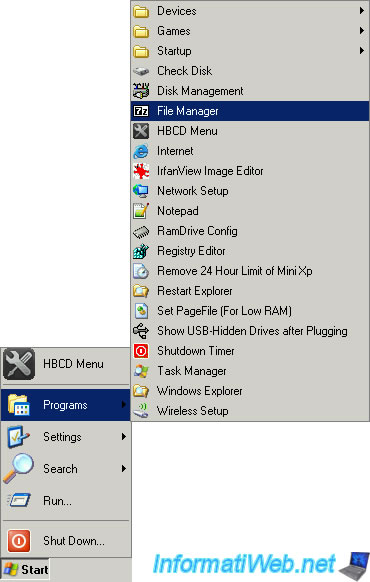Screen dimensions: 370x582
Task: Click the Internet Explorer icon
Action: tap(141, 151)
